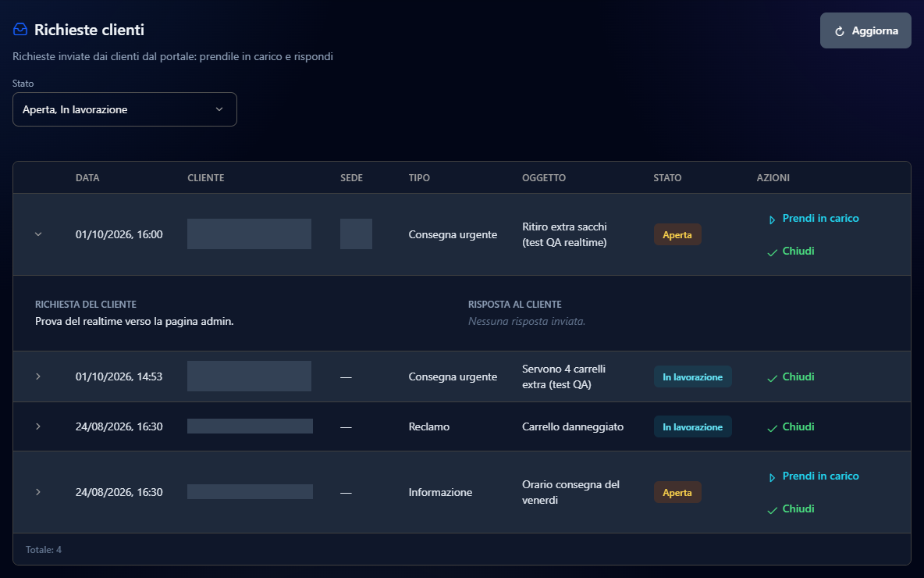Click the text Prova del realtime verso la pagina admin
This screenshot has height=578, width=924.
[134, 322]
